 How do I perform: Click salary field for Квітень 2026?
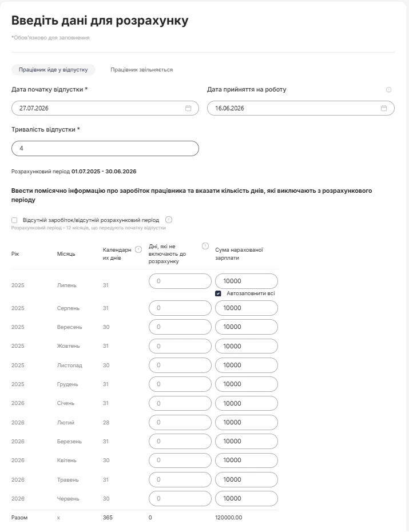[247, 460]
